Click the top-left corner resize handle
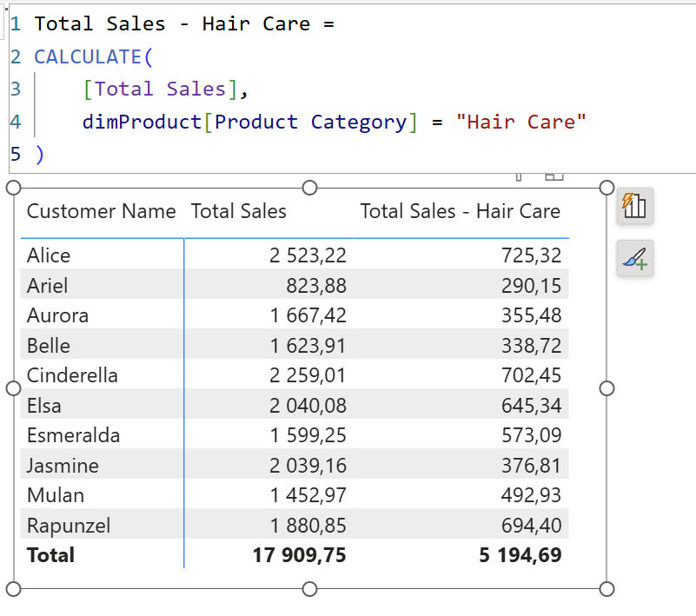This screenshot has height=616, width=696. click(x=13, y=188)
